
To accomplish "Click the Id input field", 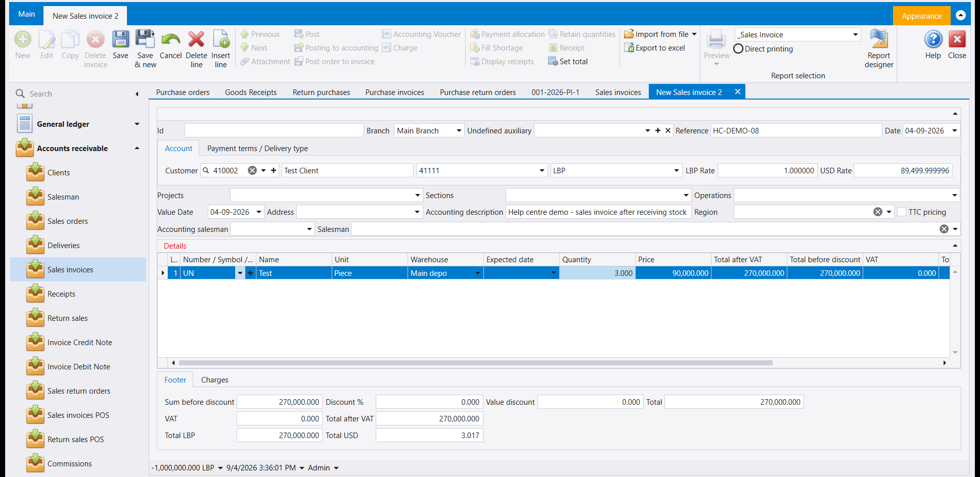I will tap(274, 130).
